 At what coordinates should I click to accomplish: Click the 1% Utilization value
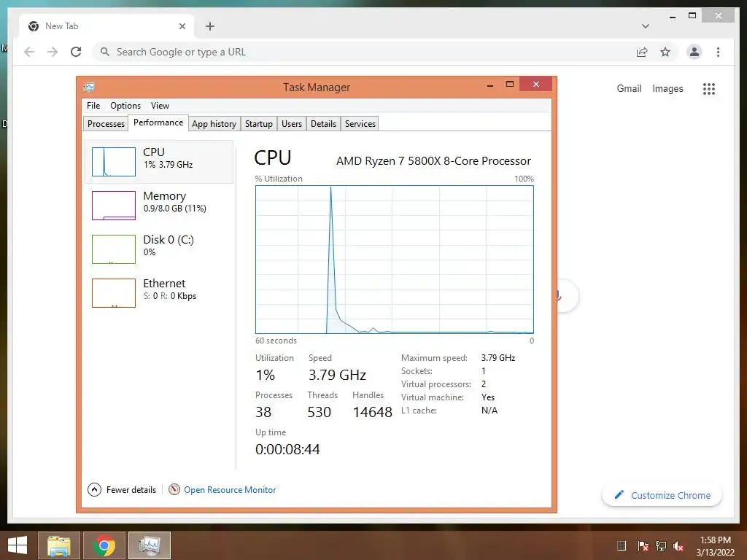click(x=265, y=376)
